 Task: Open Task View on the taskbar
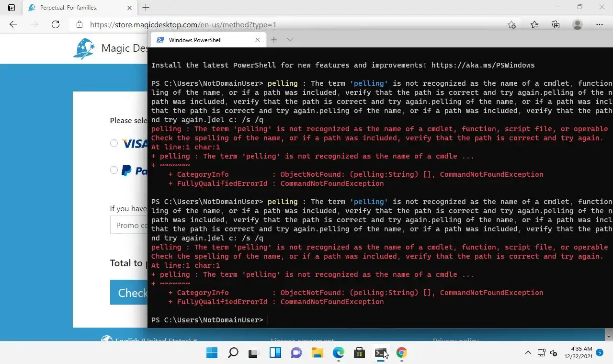[254, 353]
